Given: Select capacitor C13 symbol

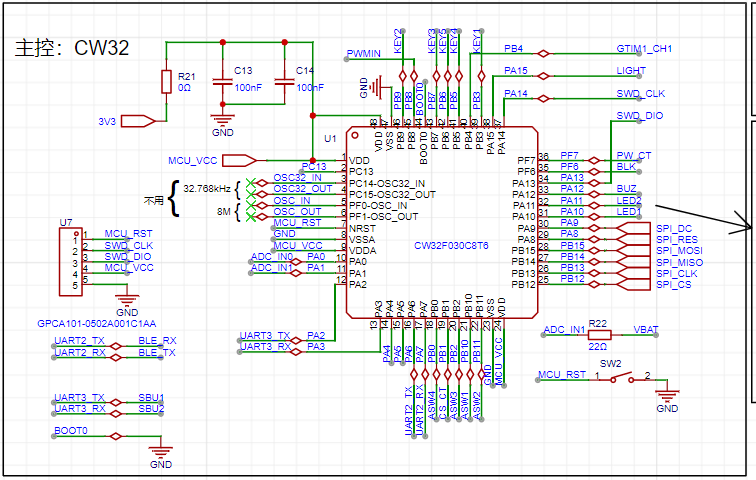Looking at the screenshot, I should [x=222, y=82].
